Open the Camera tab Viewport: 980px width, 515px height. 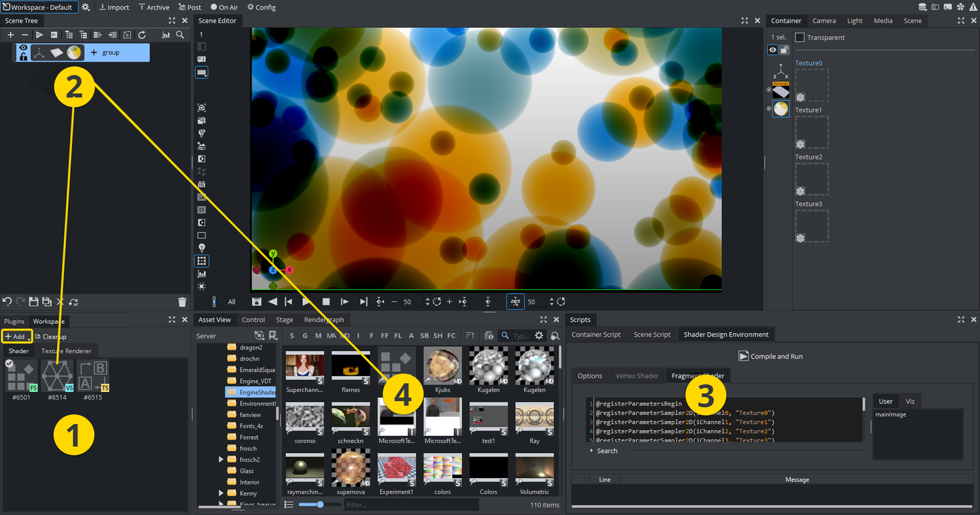point(824,20)
